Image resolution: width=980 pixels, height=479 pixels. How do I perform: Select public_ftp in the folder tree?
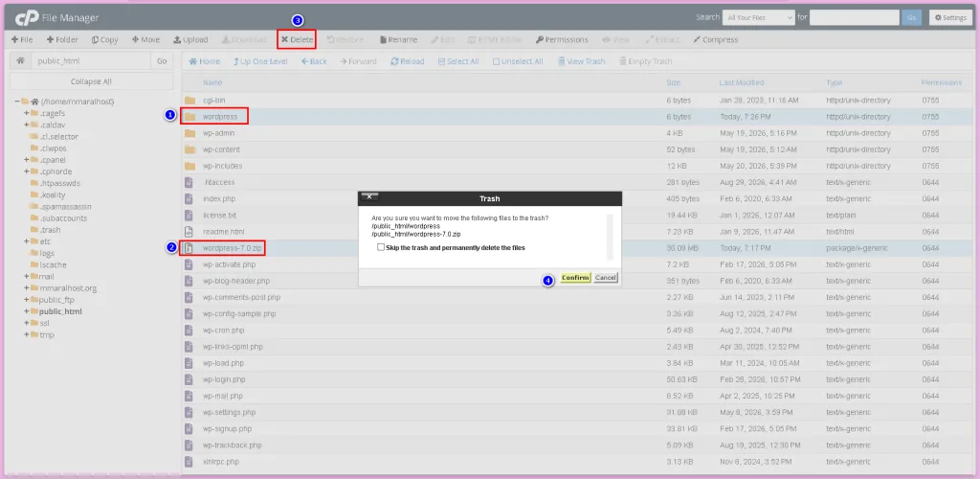[x=56, y=300]
